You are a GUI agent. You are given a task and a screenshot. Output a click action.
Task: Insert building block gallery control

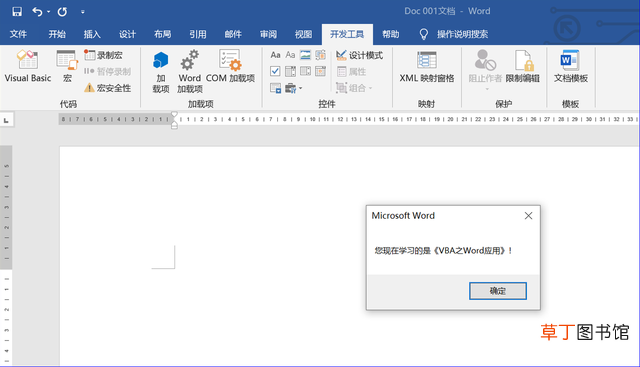point(320,55)
